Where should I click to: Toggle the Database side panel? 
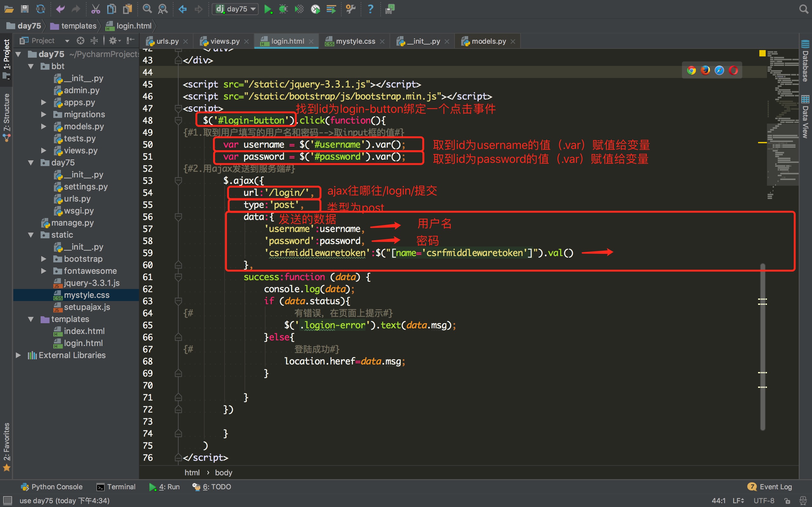(805, 61)
